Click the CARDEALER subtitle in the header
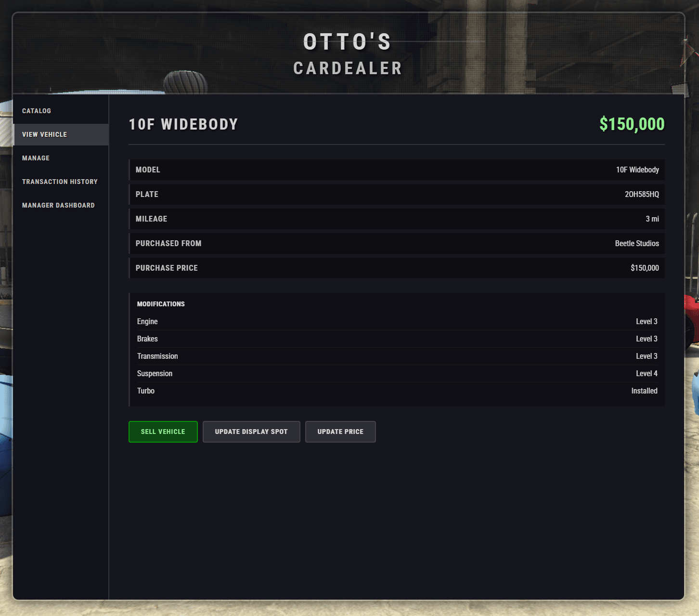The height and width of the screenshot is (616, 699). (x=348, y=68)
